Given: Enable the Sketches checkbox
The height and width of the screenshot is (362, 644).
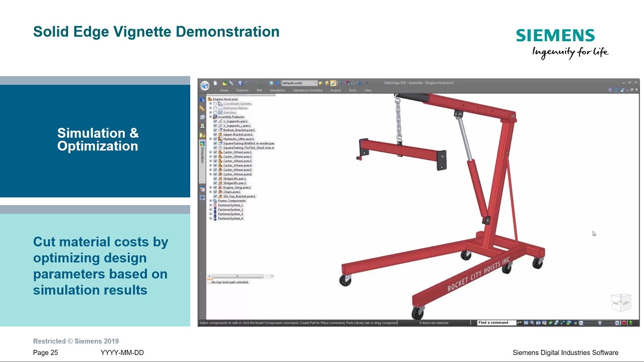Looking at the screenshot, I should tap(215, 113).
